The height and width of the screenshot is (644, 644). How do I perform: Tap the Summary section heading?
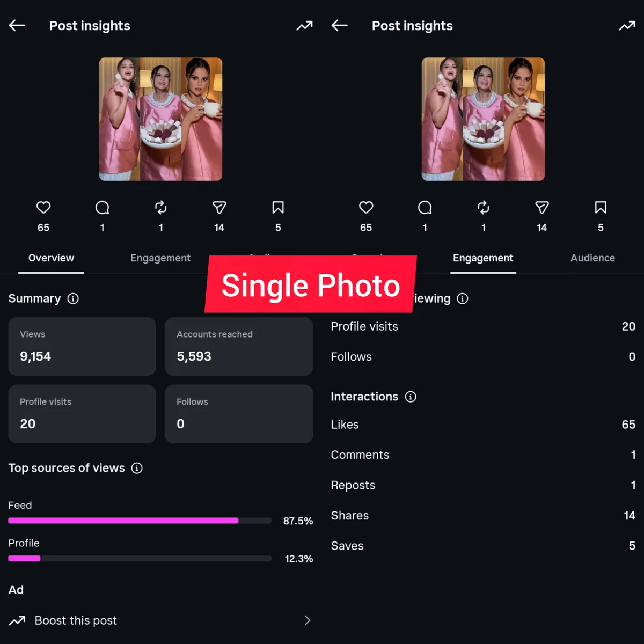(34, 298)
